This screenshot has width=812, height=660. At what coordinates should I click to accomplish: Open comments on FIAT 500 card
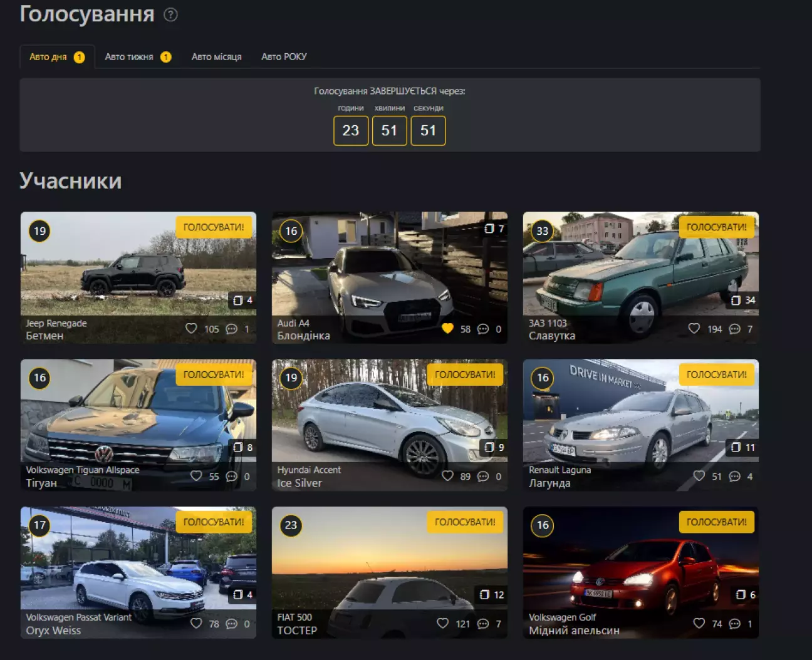tap(483, 624)
